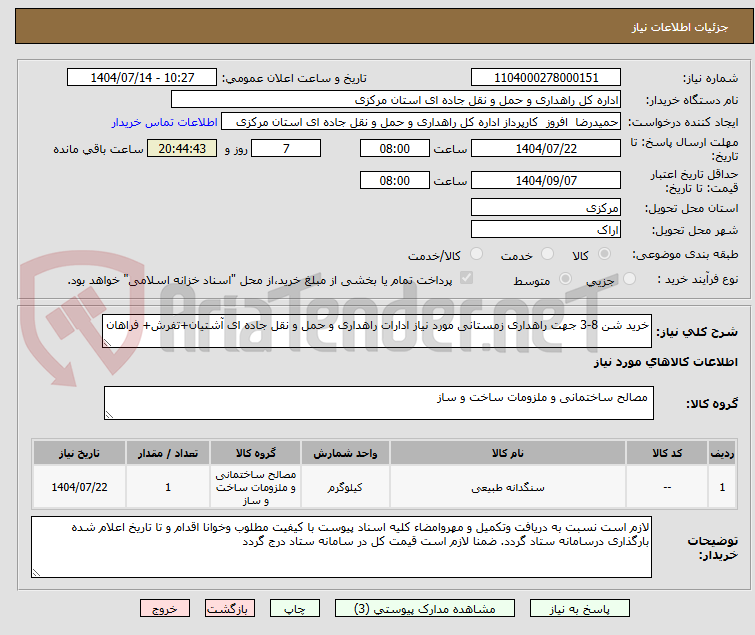Screen dimensions: 755x635
Task: Click the price validity hour 08:00 field
Action: (395, 180)
